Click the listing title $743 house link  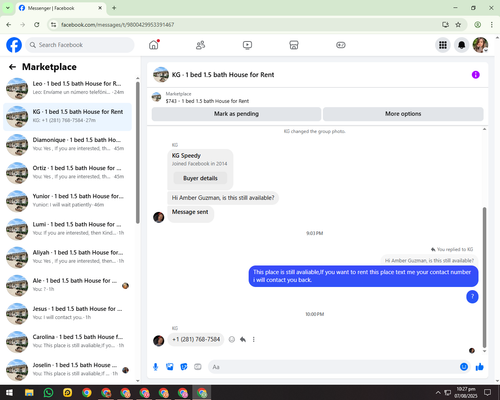(207, 101)
